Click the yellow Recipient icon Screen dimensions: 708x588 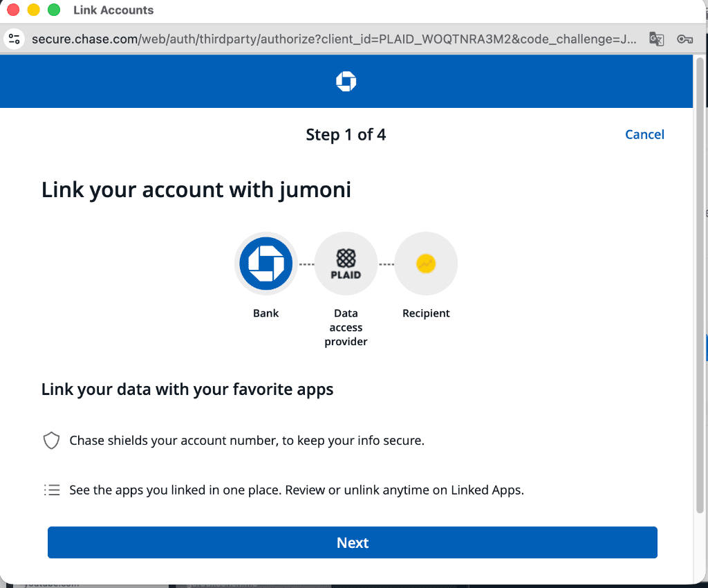point(426,264)
